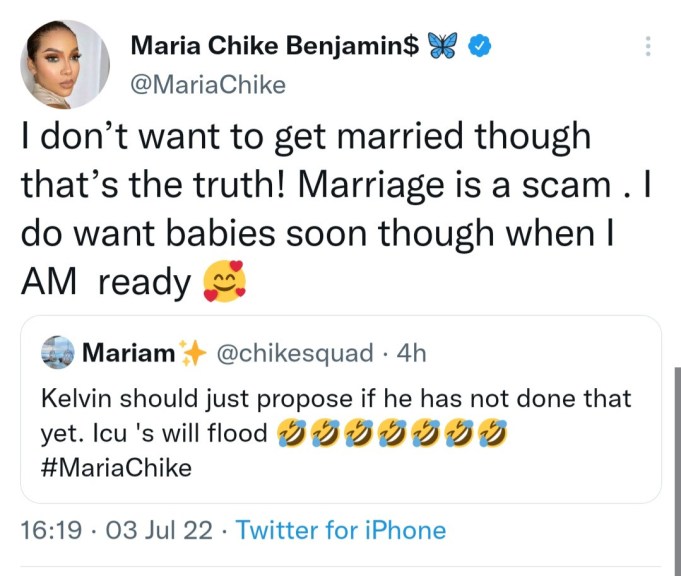Open the three-dot more options menu
The width and height of the screenshot is (681, 576).
[x=648, y=46]
